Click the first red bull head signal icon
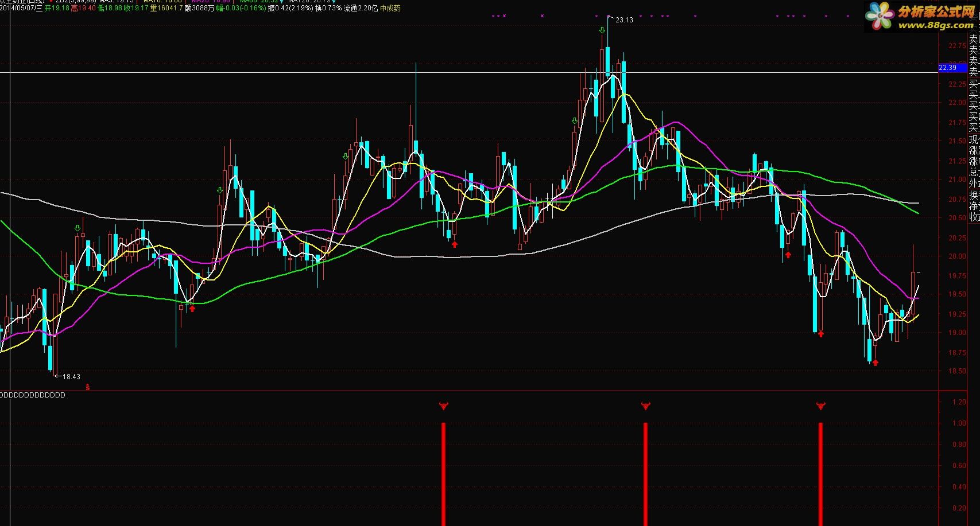Viewport: 980px width, 526px height. (x=443, y=406)
